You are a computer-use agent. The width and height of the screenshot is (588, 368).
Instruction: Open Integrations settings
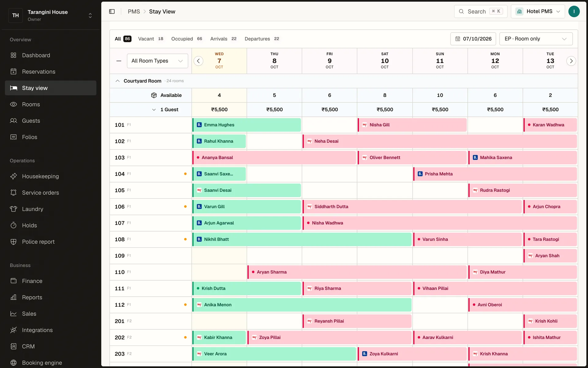click(x=51, y=330)
